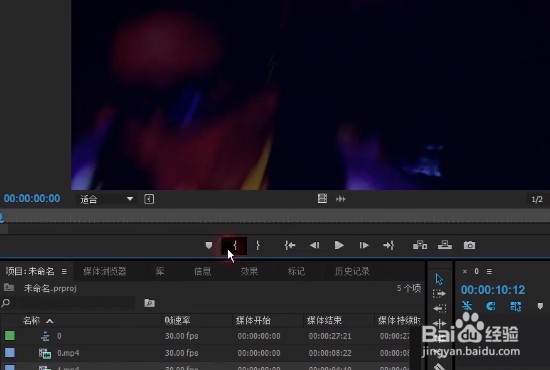Click the green label swatch of sequence 0
The height and width of the screenshot is (370, 550).
(x=10, y=336)
